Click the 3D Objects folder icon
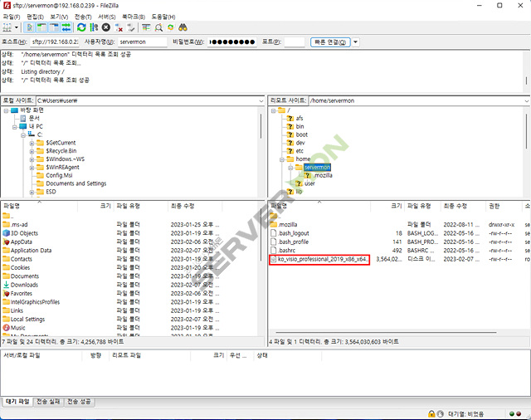This screenshot has height=420, width=531. pyautogui.click(x=6, y=233)
